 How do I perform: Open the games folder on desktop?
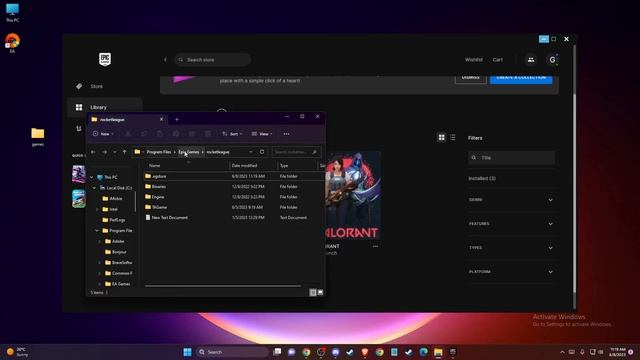click(38, 137)
